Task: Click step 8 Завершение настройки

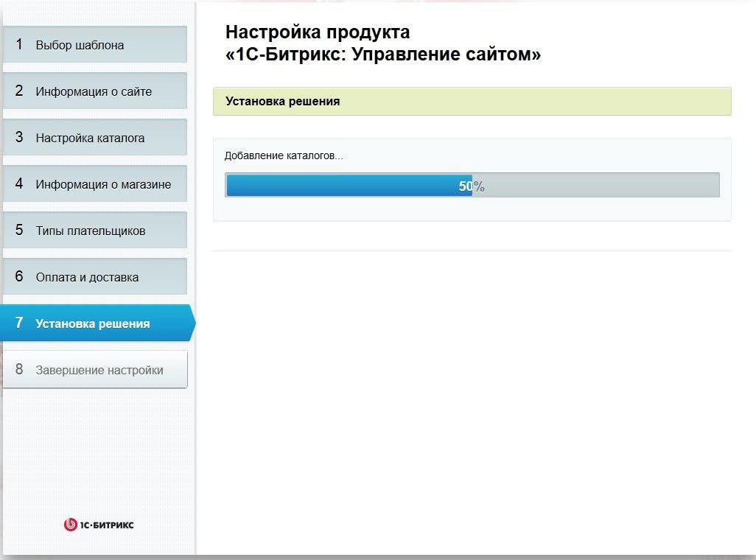Action: pyautogui.click(x=95, y=369)
